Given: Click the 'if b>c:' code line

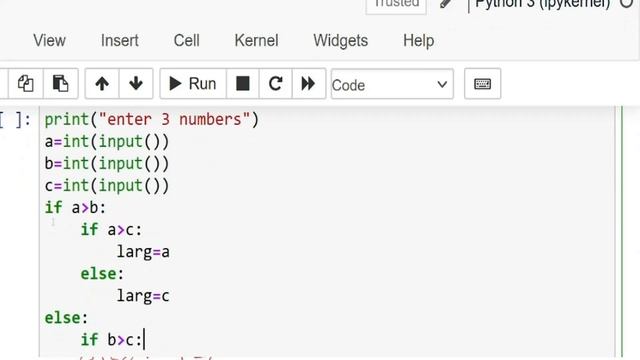Looking at the screenshot, I should tap(111, 340).
